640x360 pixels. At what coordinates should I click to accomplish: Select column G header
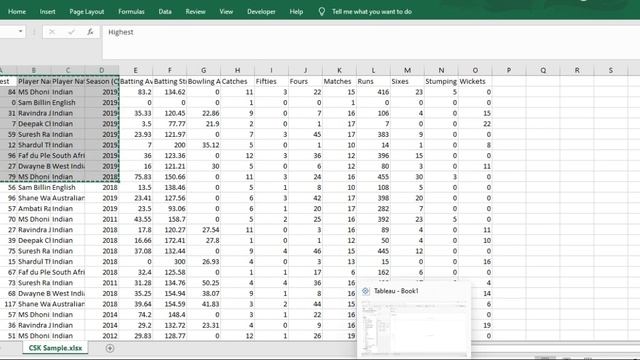tap(203, 70)
